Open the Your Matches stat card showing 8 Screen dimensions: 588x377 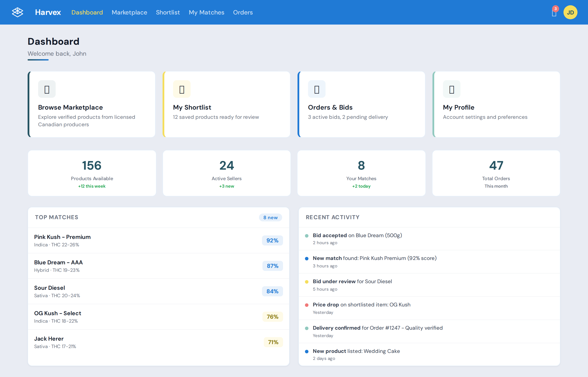click(x=361, y=173)
